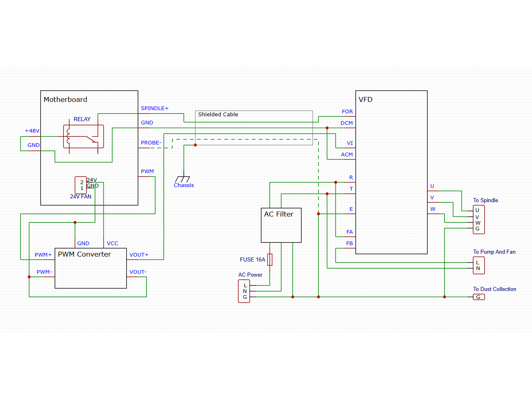Click the PWM pin label on Motherboard
The image size is (532, 399).
(x=147, y=171)
